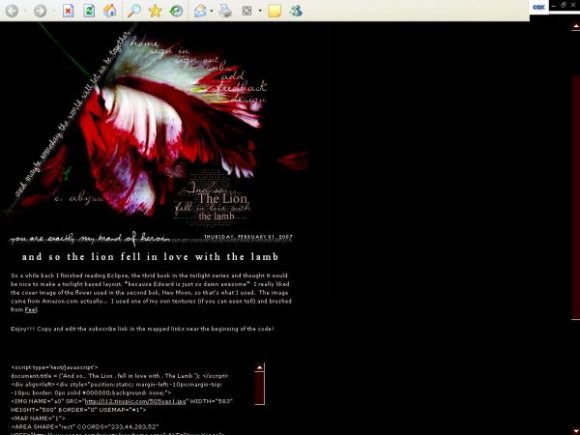Minimize the browser window

pyautogui.click(x=554, y=6)
